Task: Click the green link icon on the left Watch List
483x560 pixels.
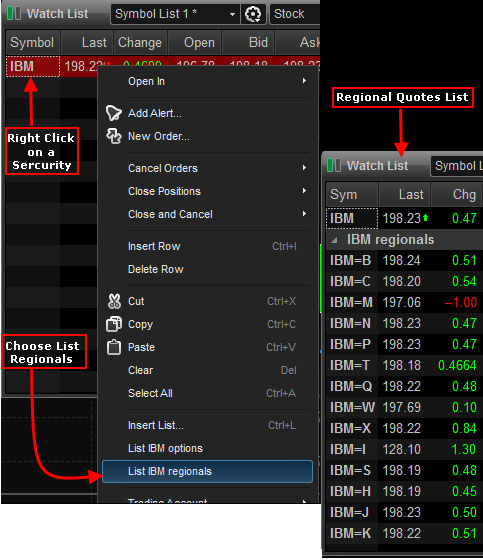Action: point(14,14)
